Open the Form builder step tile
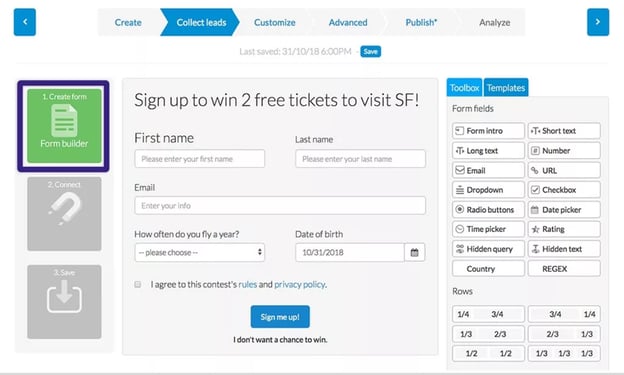 tap(64, 126)
